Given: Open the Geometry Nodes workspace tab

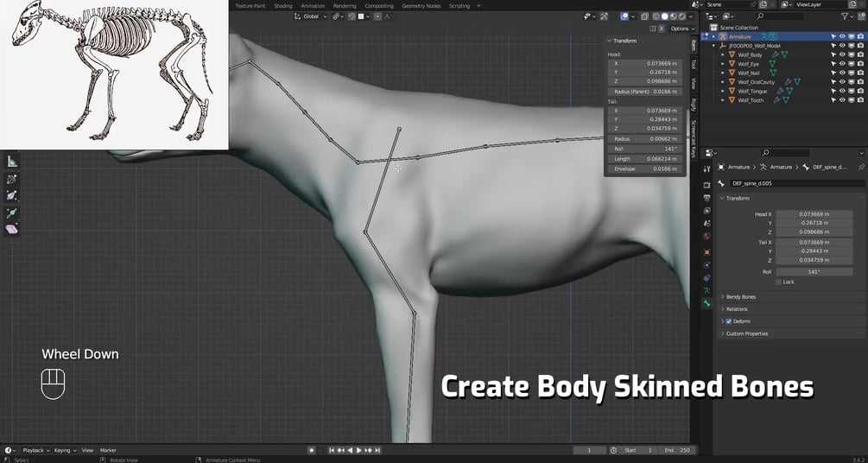Looking at the screenshot, I should [x=421, y=5].
